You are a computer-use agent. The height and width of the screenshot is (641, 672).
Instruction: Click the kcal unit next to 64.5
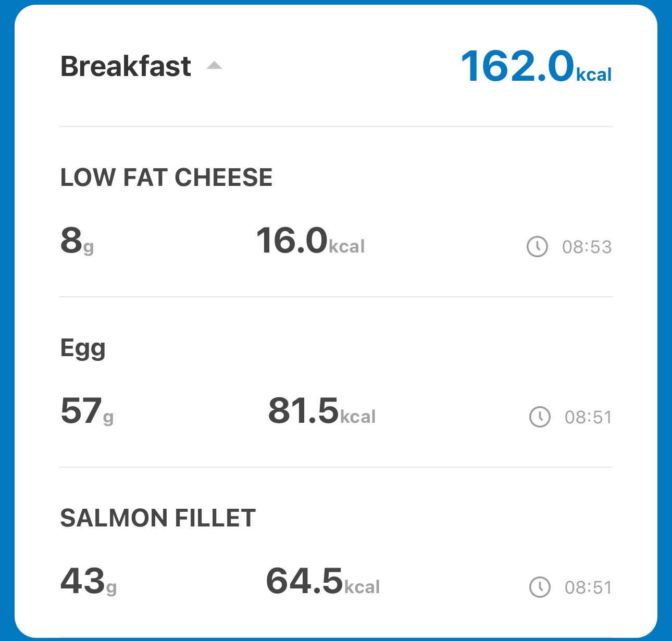pos(362,587)
